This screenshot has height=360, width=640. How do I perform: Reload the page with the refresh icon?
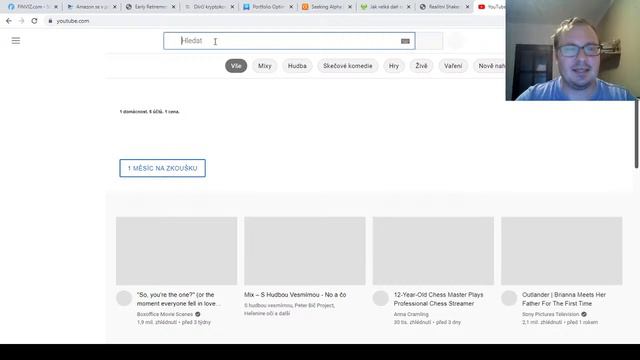click(34, 21)
